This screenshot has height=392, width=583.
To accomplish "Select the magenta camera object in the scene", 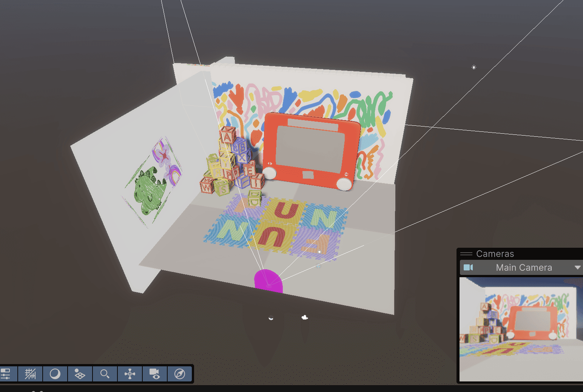I will [x=268, y=279].
